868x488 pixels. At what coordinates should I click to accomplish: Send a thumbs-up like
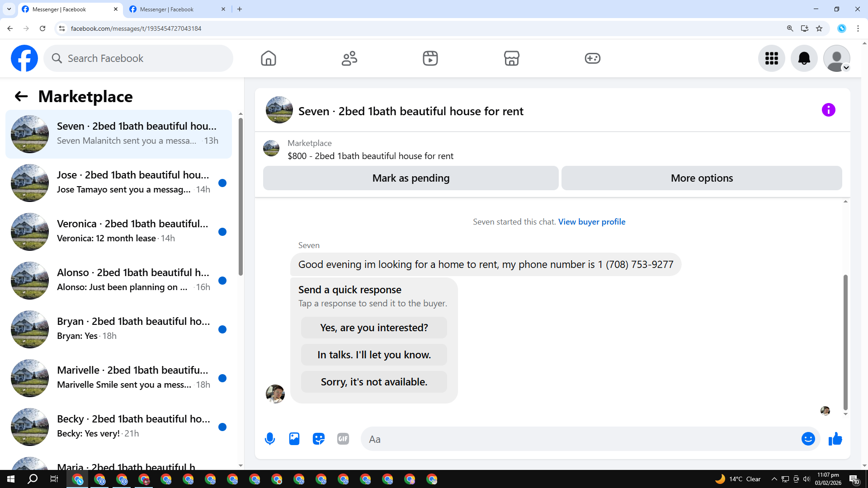point(835,439)
